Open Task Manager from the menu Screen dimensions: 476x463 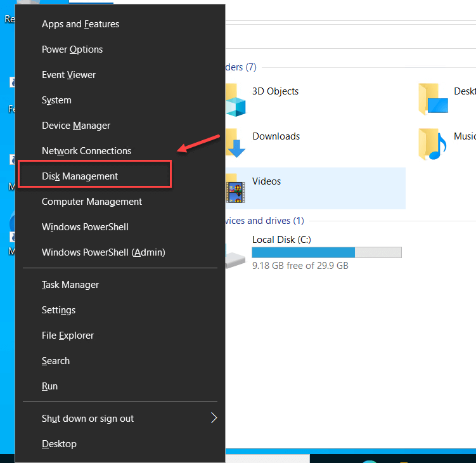coord(70,285)
